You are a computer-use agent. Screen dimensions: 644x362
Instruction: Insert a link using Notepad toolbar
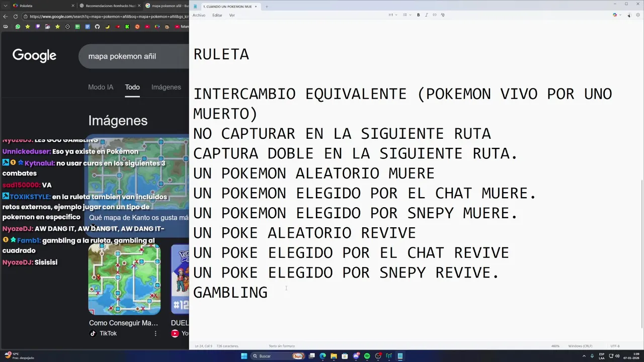tap(435, 15)
